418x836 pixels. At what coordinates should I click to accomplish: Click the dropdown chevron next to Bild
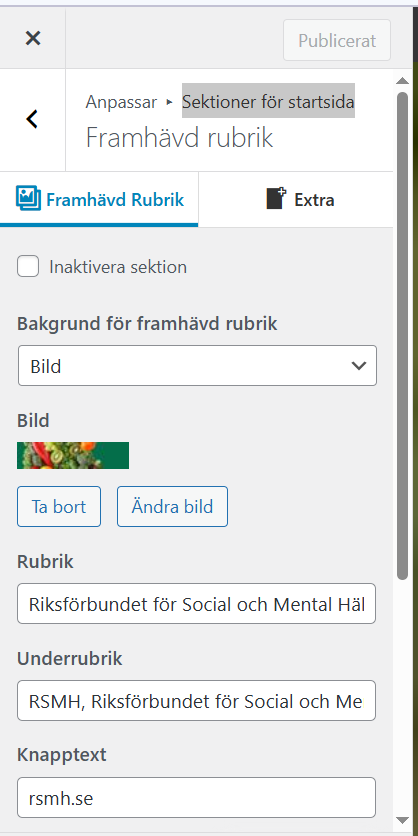click(x=359, y=366)
